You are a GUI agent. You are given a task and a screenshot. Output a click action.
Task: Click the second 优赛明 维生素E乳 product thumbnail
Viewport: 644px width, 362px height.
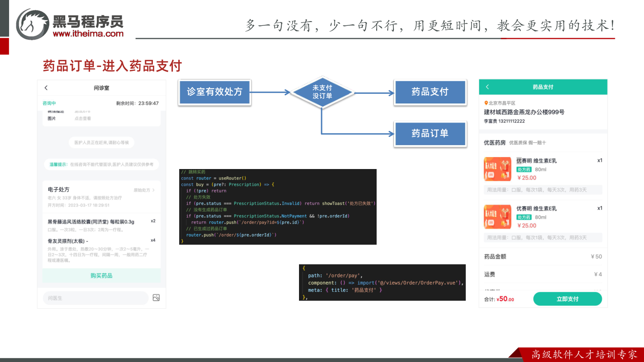click(x=497, y=217)
